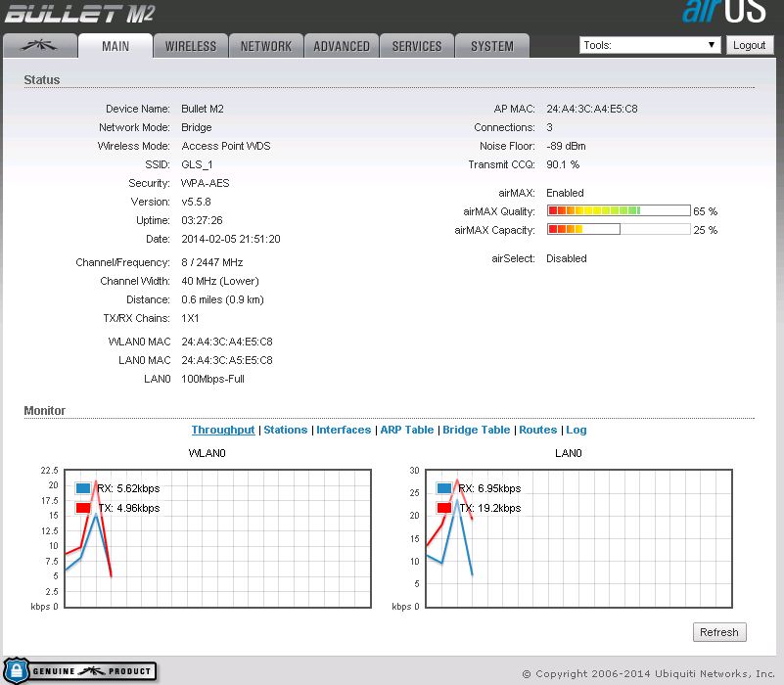Open the Stations monitor link
Image resolution: width=784 pixels, height=685 pixels.
click(286, 430)
